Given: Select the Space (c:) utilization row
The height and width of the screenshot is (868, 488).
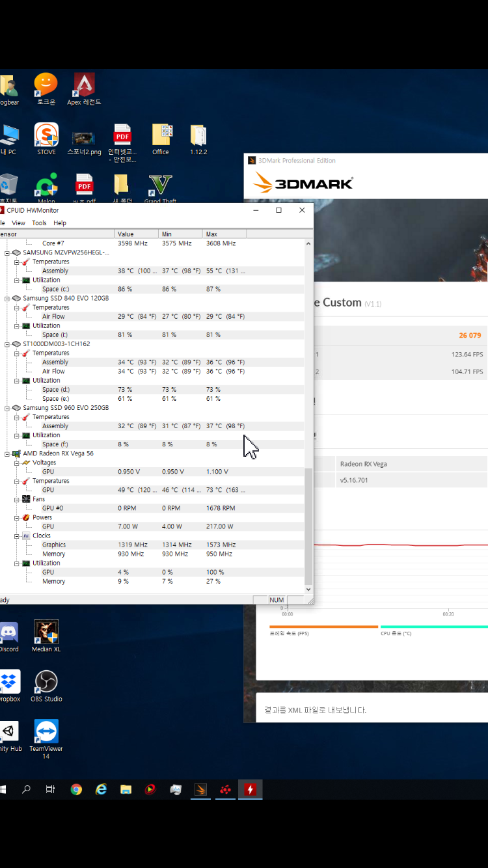Looking at the screenshot, I should pyautogui.click(x=152, y=289).
